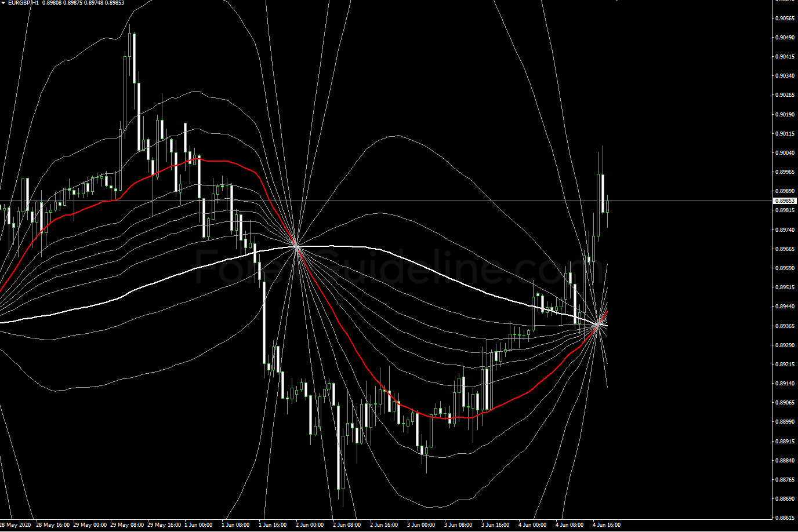This screenshot has height=532, width=798.
Task: Click the 0.89290 price axis label
Action: 785,345
